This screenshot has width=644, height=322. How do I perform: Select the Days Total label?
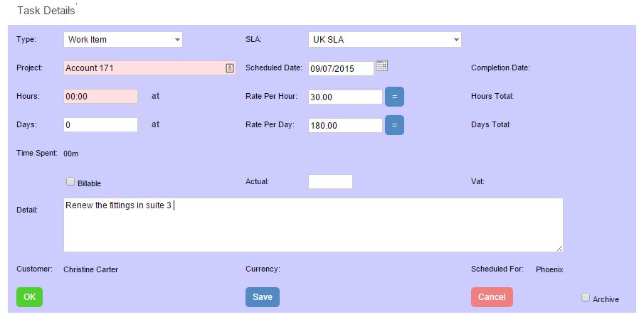pyautogui.click(x=491, y=124)
